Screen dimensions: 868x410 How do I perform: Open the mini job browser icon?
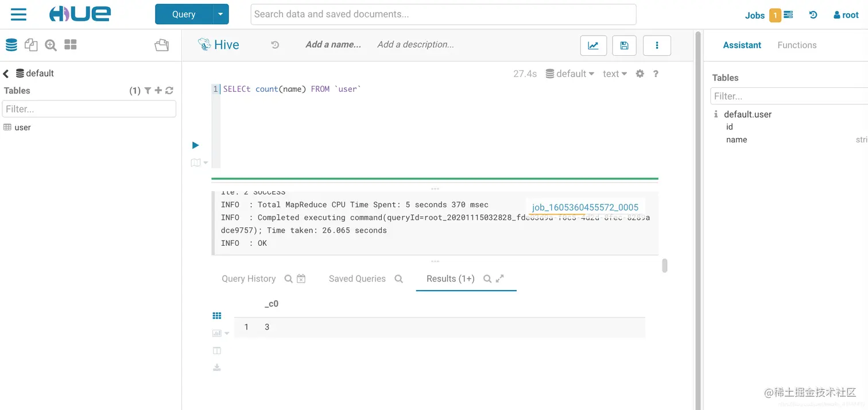pos(788,14)
